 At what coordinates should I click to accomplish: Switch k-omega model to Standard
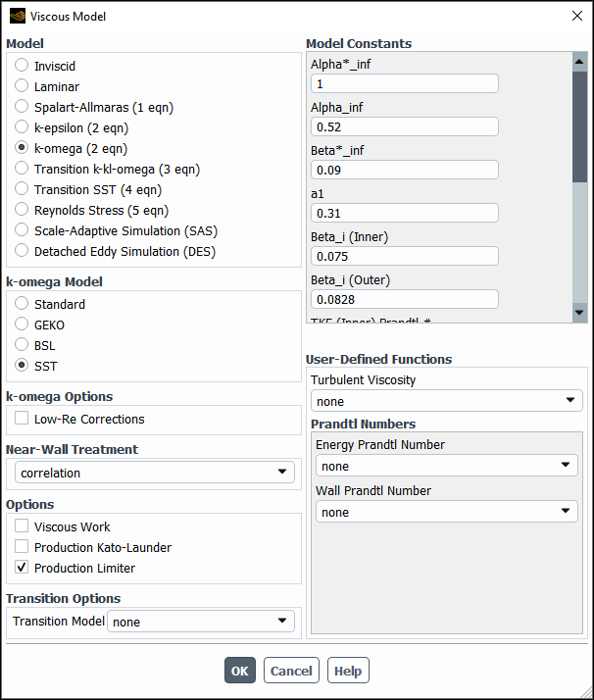point(22,304)
